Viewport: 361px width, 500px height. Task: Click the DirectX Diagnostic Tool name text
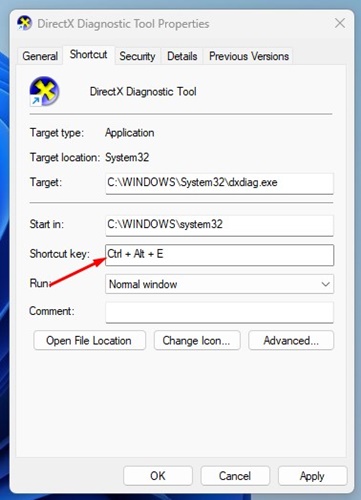tap(143, 91)
